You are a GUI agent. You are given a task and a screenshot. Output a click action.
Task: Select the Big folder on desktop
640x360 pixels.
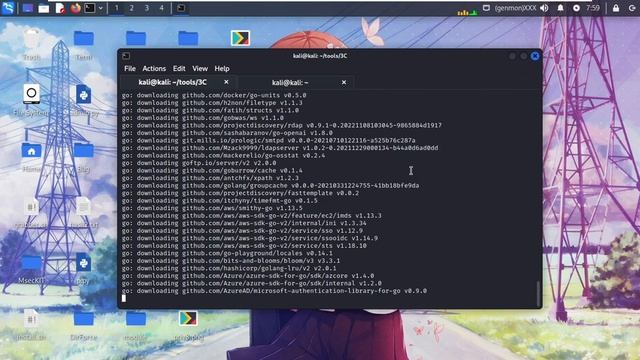coord(84,158)
